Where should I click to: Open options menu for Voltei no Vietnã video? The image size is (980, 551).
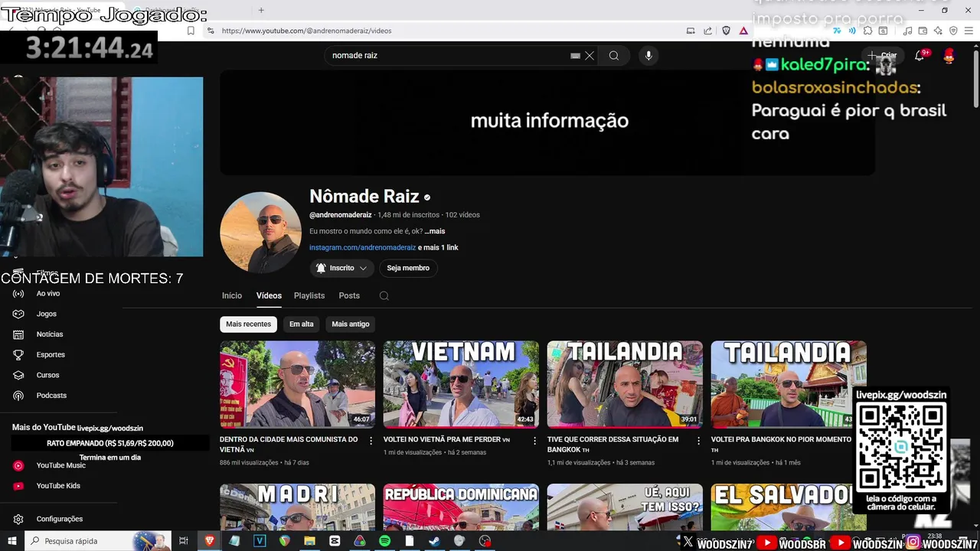click(x=535, y=441)
